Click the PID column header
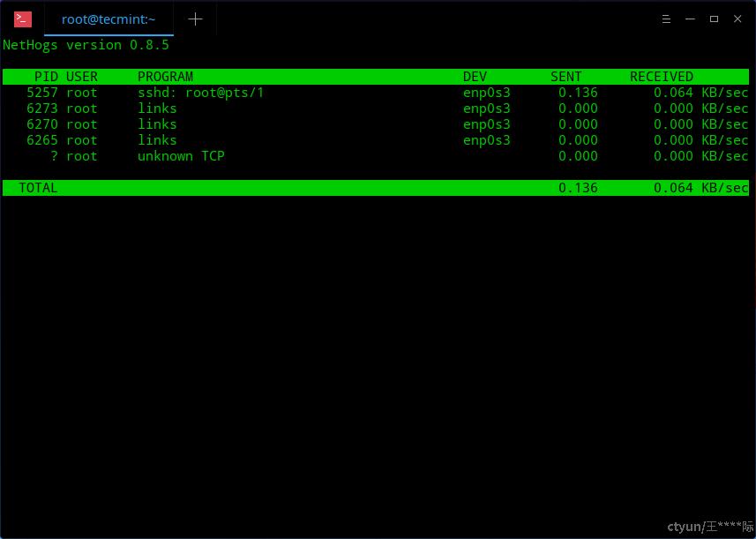The width and height of the screenshot is (756, 539). [46, 77]
